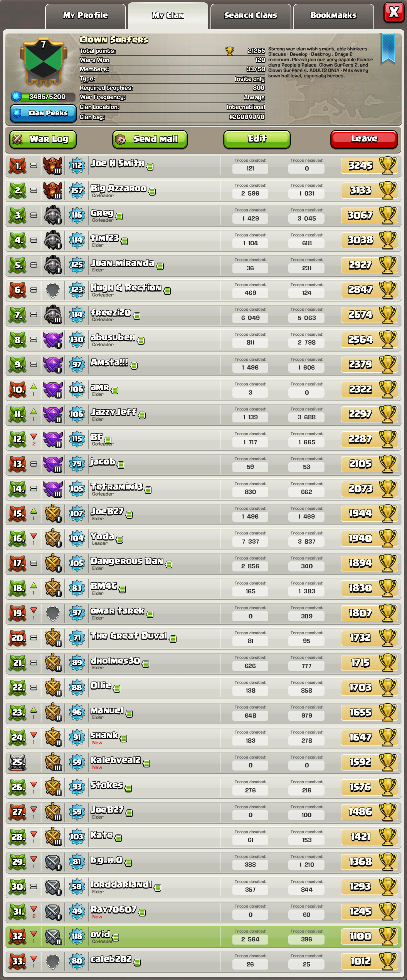407x980 pixels.
Task: Open the Clan Perks button
Action: pos(43,113)
